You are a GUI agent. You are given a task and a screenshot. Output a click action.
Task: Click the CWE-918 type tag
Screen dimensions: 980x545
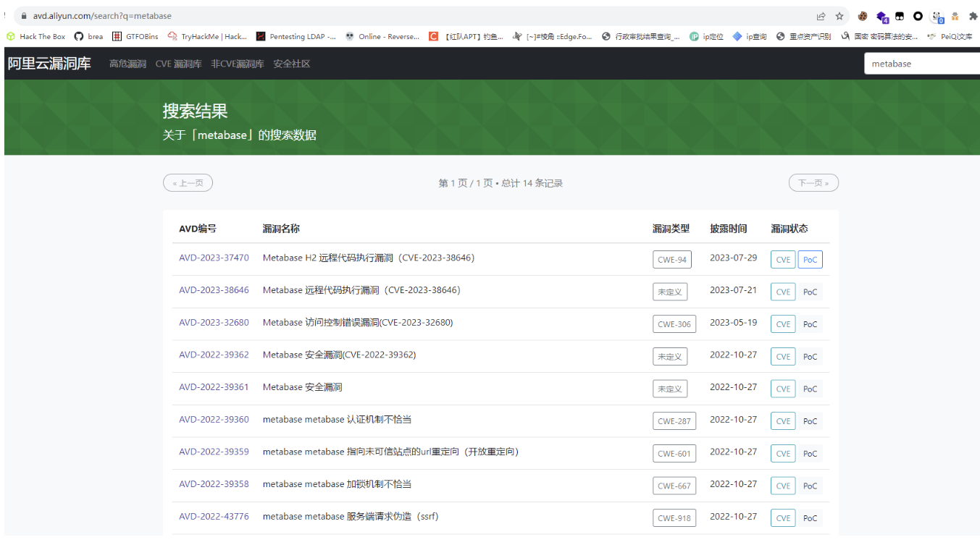click(674, 518)
